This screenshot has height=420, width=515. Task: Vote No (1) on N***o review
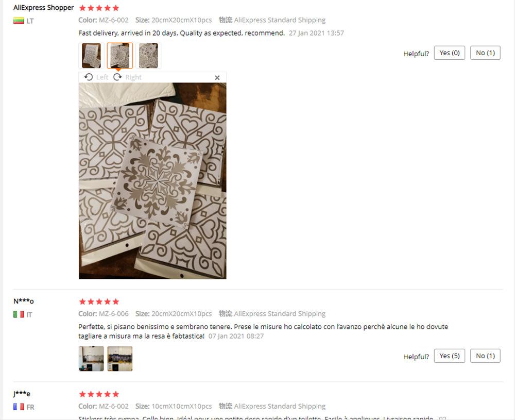[485, 356]
